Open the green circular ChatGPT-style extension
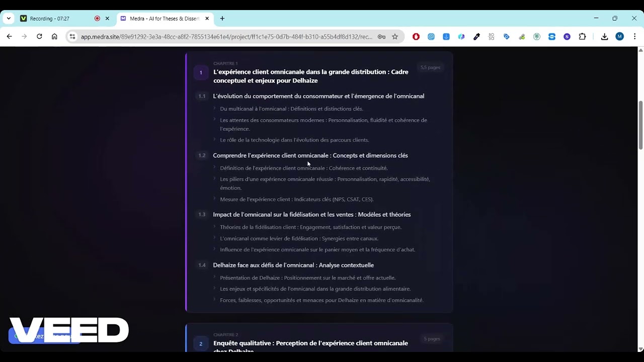 pos(537,37)
